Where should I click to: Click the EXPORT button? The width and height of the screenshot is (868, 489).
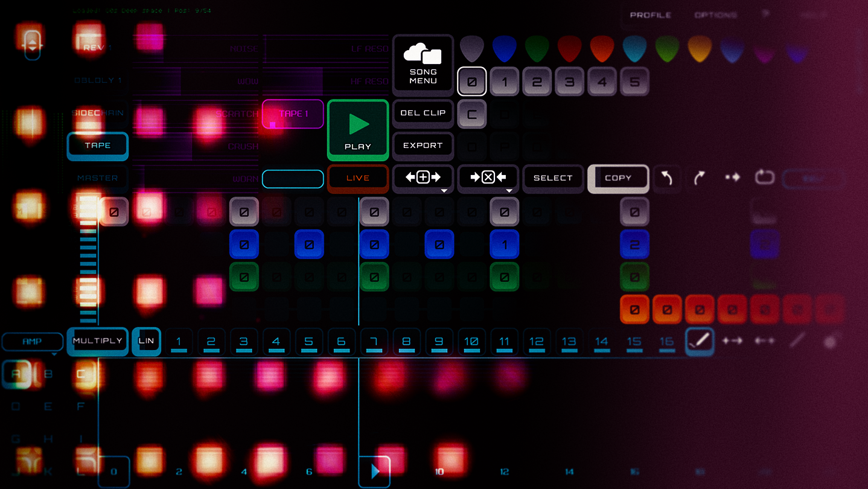point(423,145)
